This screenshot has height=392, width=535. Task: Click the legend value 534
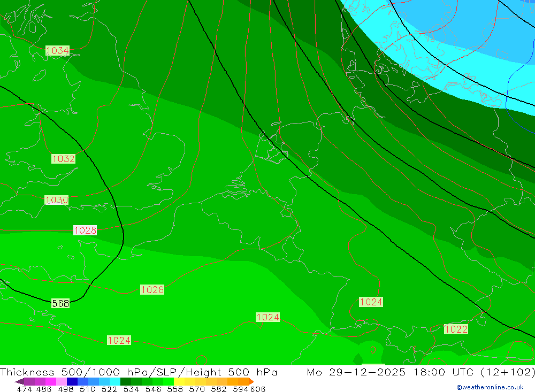[131, 389]
